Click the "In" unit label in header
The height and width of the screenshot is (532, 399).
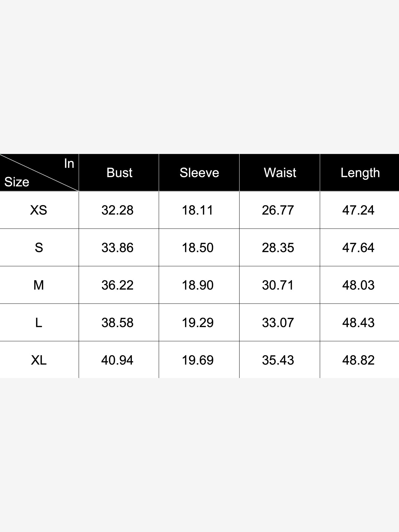pos(69,163)
